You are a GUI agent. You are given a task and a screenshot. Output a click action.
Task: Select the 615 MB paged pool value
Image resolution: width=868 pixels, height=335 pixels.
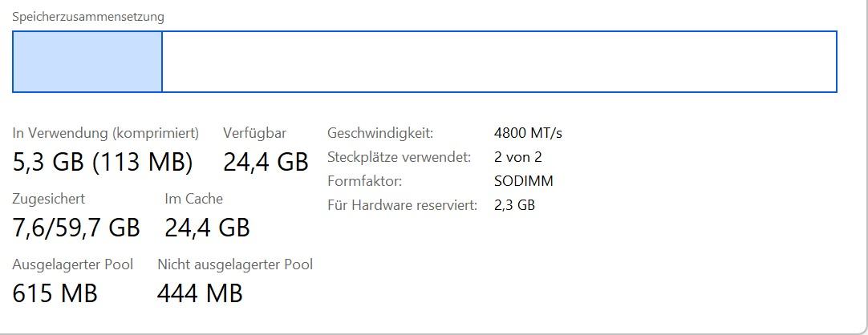[x=55, y=293]
